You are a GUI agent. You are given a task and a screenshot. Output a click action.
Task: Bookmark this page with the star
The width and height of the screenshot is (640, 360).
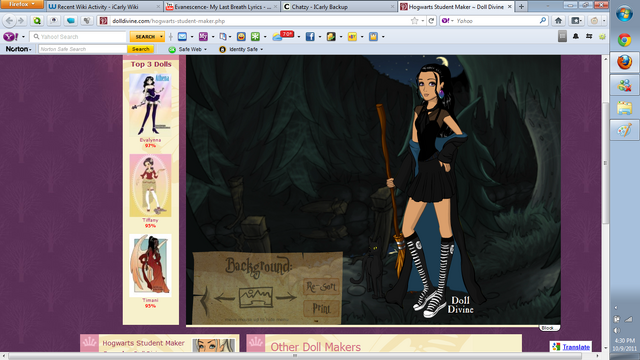pyautogui.click(x=414, y=21)
